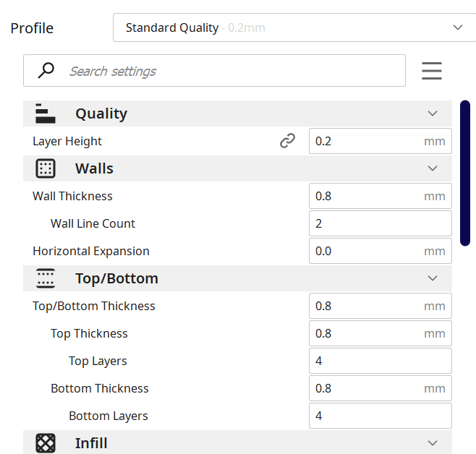The width and height of the screenshot is (476, 454).
Task: Click the Layer Height link icon
Action: click(x=287, y=141)
